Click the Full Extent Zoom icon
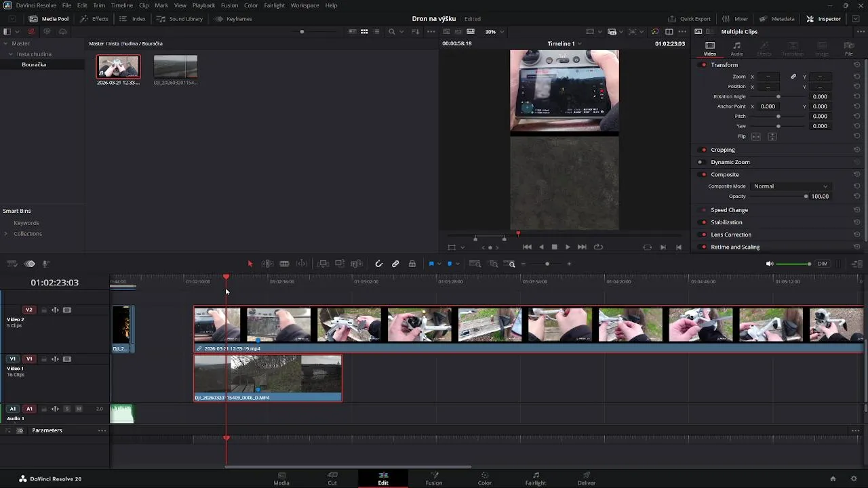Image resolution: width=868 pixels, height=488 pixels. 475,264
